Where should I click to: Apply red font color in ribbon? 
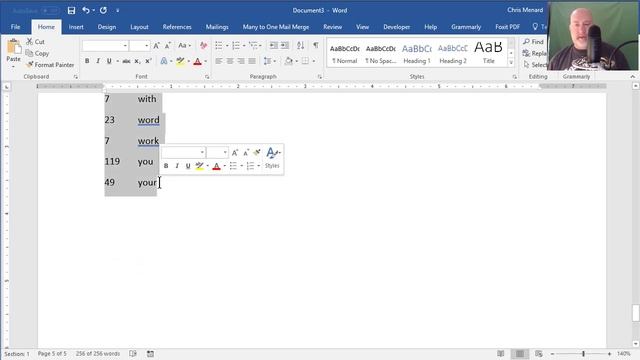click(198, 62)
